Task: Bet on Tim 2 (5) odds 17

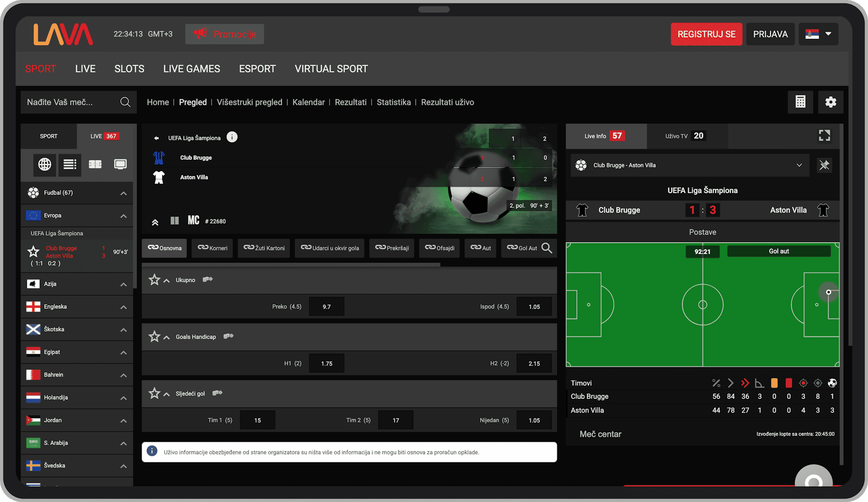Action: (396, 420)
